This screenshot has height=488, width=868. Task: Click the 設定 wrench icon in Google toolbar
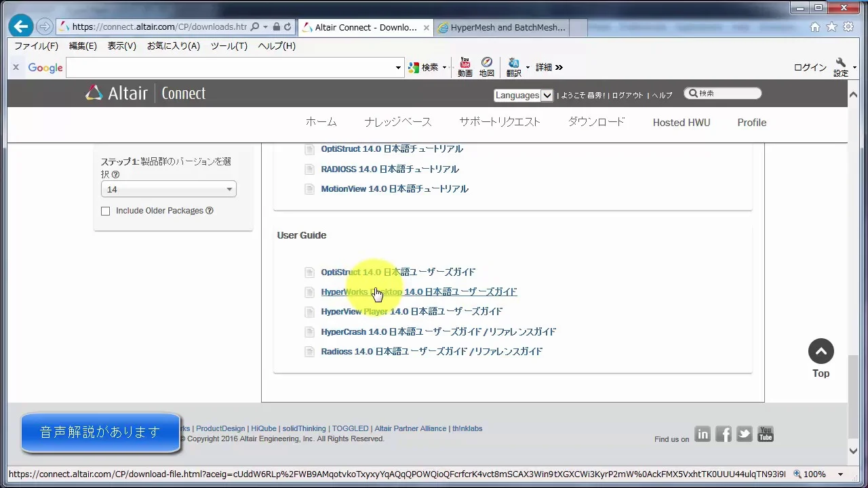coord(841,67)
